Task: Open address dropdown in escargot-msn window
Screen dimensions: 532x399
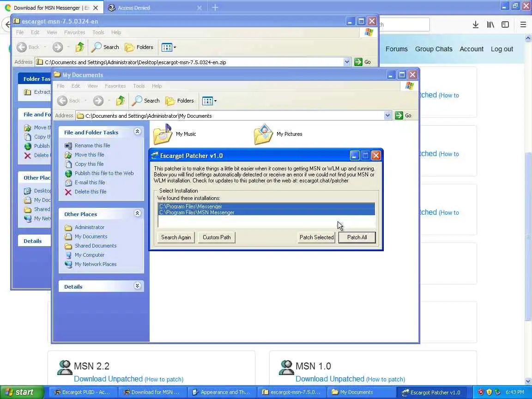Action: click(346, 62)
